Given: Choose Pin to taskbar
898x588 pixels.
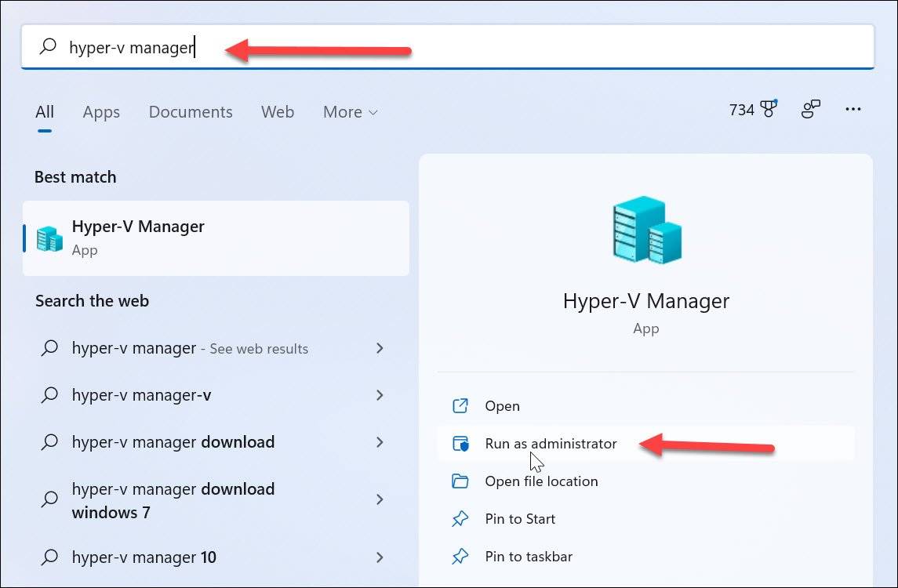Looking at the screenshot, I should tap(646, 557).
